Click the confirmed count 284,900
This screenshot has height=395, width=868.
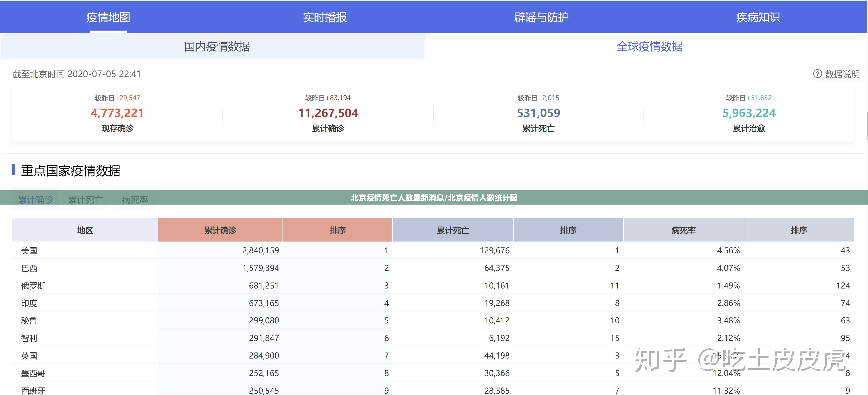tap(264, 356)
